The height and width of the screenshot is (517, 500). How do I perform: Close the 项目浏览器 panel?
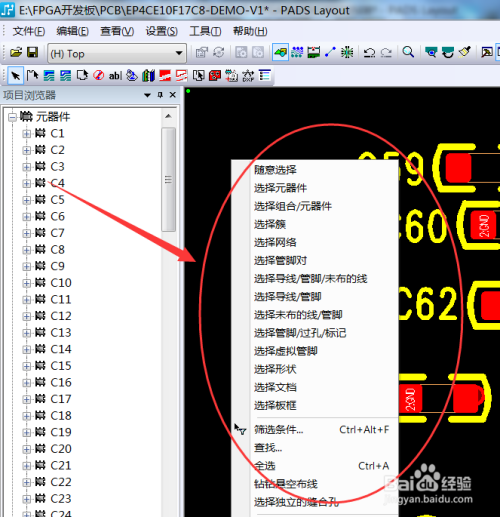(x=173, y=95)
